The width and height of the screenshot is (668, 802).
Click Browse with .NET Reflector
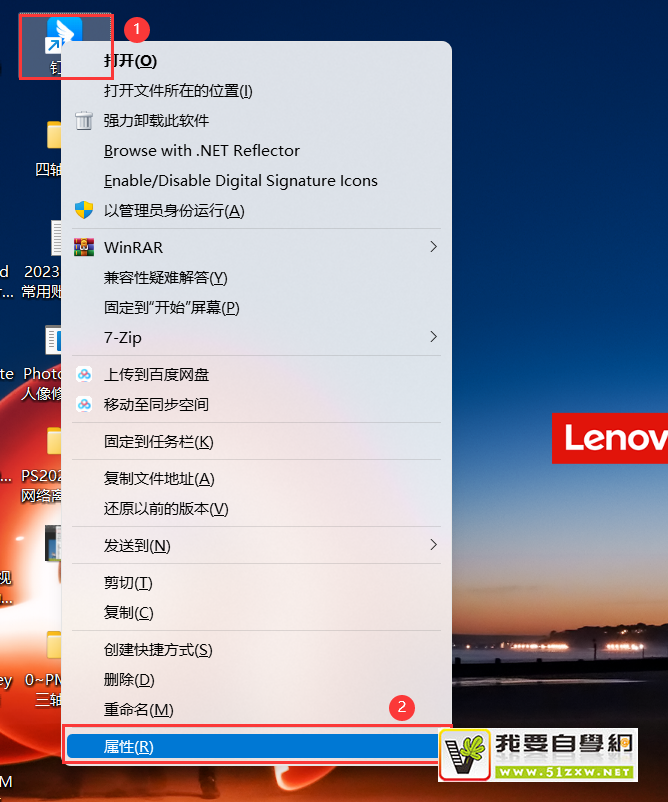(x=201, y=151)
